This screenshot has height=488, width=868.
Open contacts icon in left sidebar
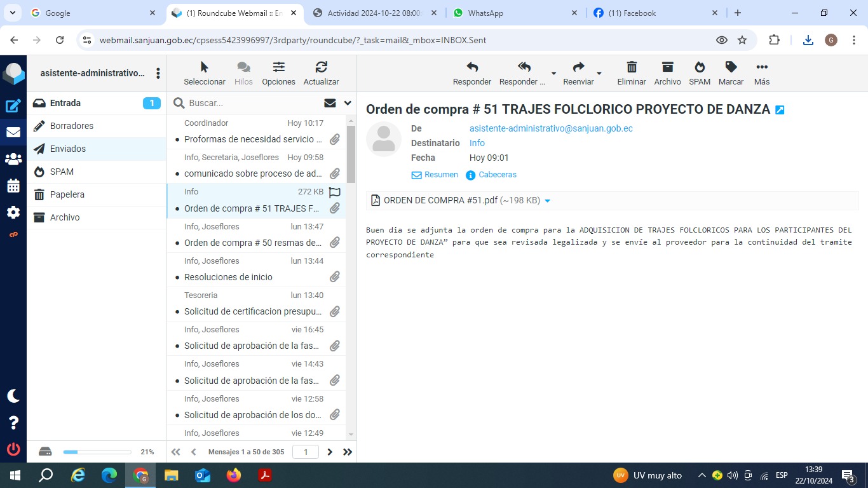(13, 159)
